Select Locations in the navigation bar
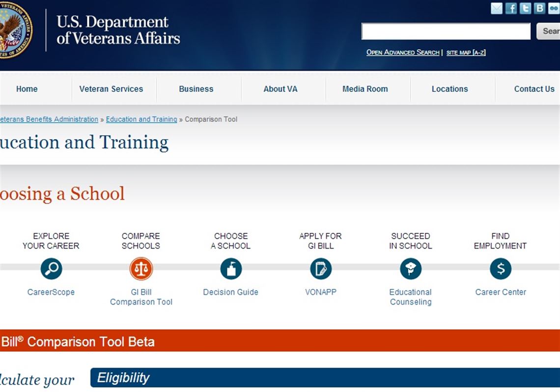Image resolution: width=560 pixels, height=392 pixels. (449, 89)
